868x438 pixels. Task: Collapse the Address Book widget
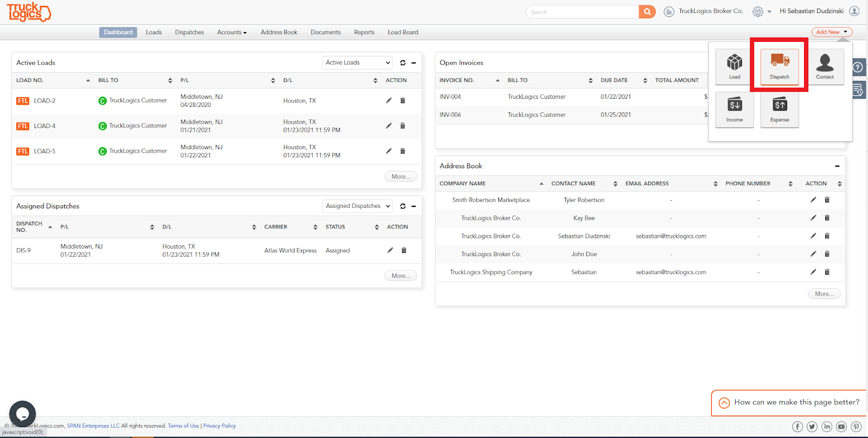[837, 166]
